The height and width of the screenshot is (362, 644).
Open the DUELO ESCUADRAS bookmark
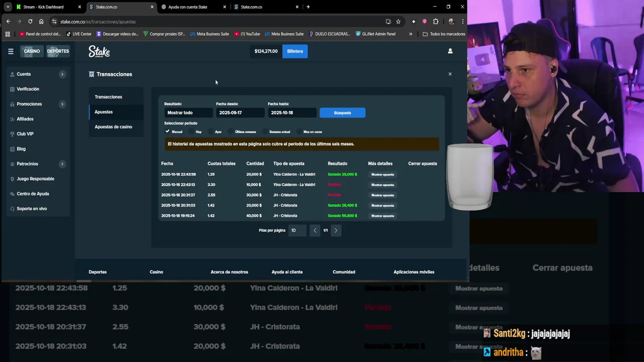[x=330, y=34]
